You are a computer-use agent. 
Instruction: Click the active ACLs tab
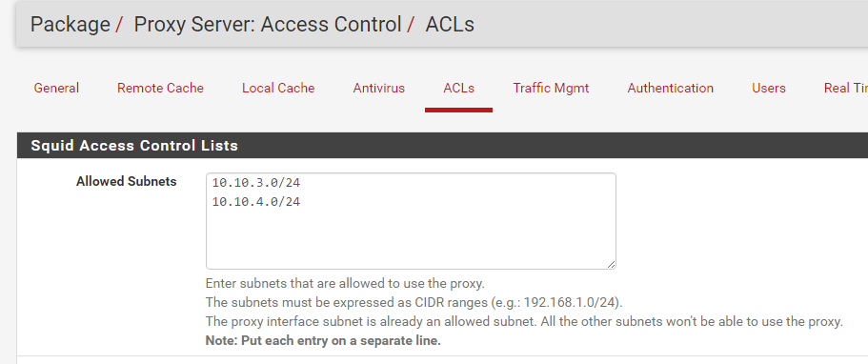(458, 88)
